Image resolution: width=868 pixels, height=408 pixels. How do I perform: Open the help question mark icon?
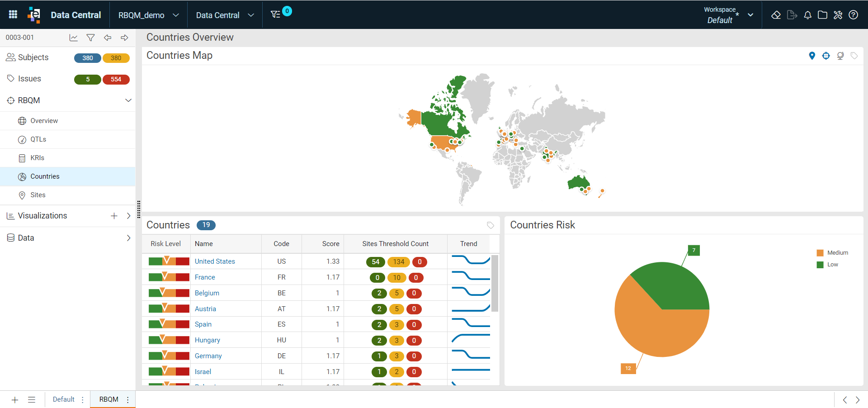point(853,15)
